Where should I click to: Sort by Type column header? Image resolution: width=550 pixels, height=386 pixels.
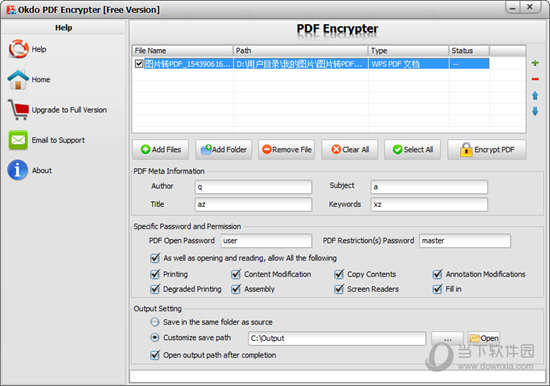409,51
